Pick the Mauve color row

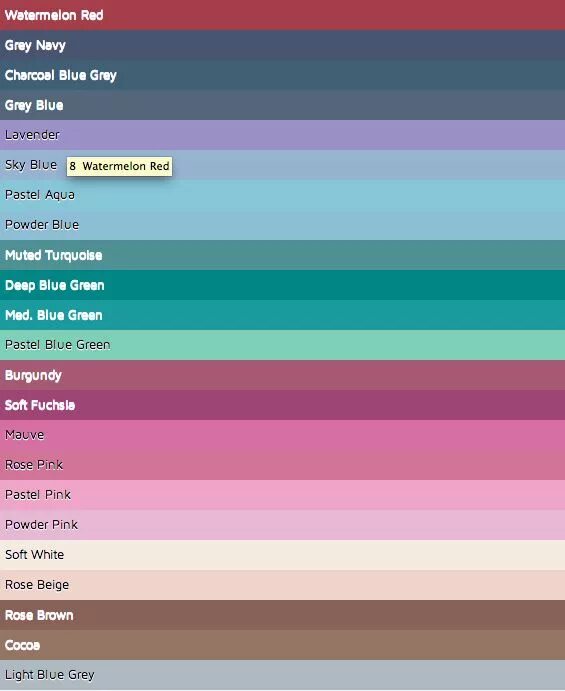(x=282, y=435)
